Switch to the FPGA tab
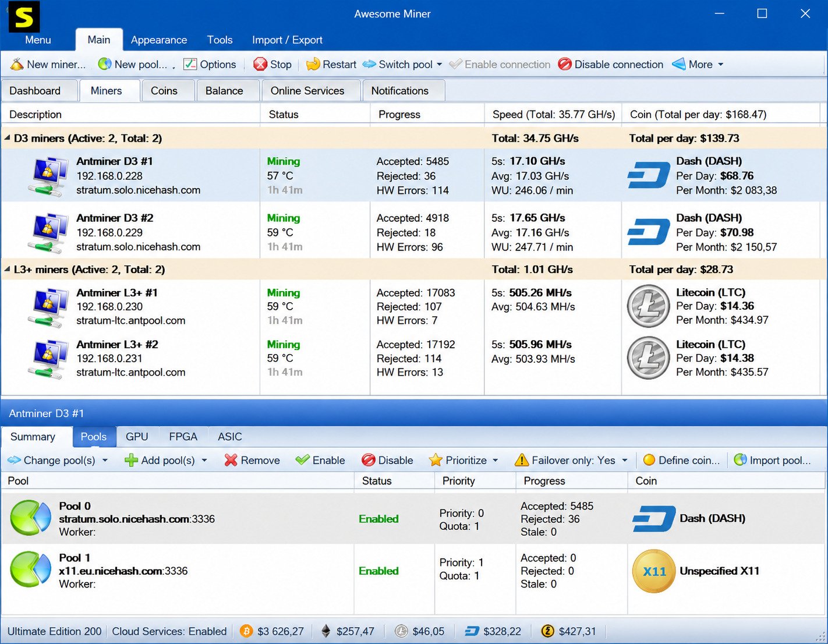 [x=183, y=437]
